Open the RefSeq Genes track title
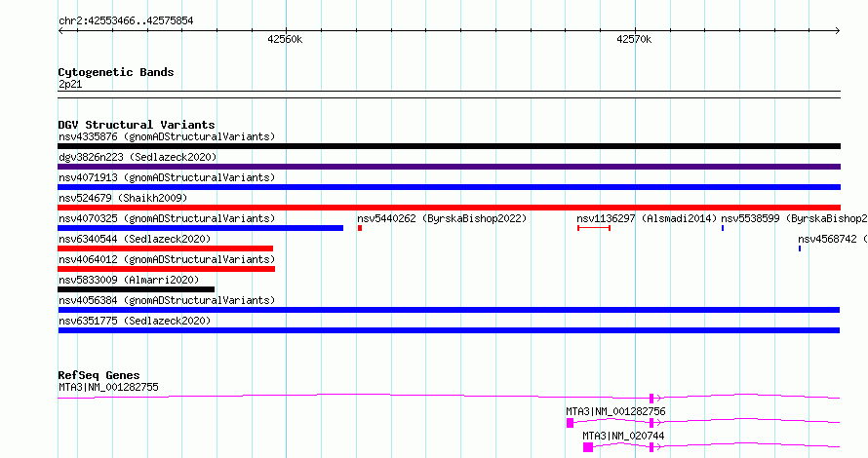 pyautogui.click(x=99, y=375)
